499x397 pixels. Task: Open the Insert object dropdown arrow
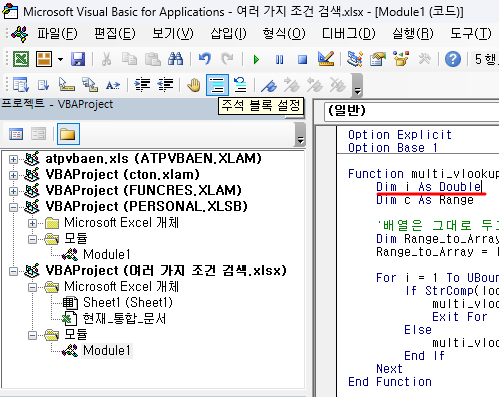(60, 59)
